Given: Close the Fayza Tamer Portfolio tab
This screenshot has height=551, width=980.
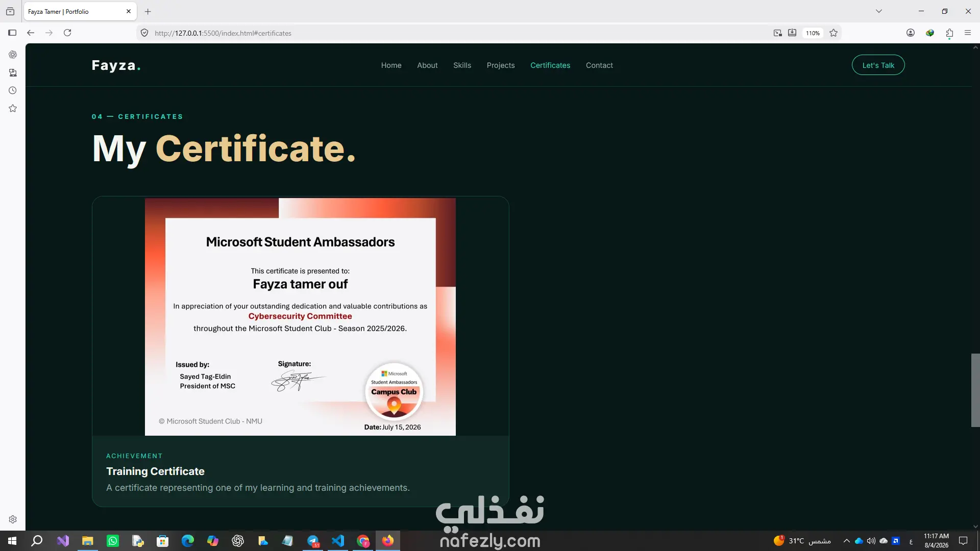Looking at the screenshot, I should coord(129,11).
